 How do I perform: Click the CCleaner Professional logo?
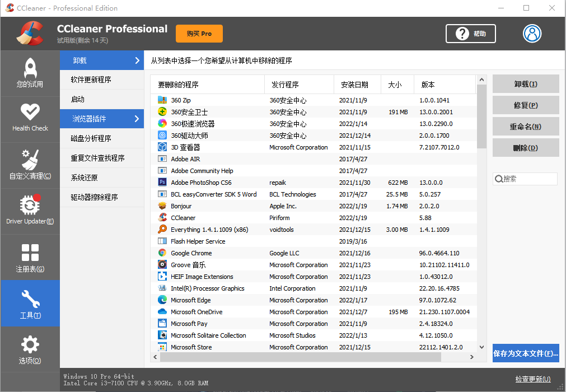click(30, 34)
